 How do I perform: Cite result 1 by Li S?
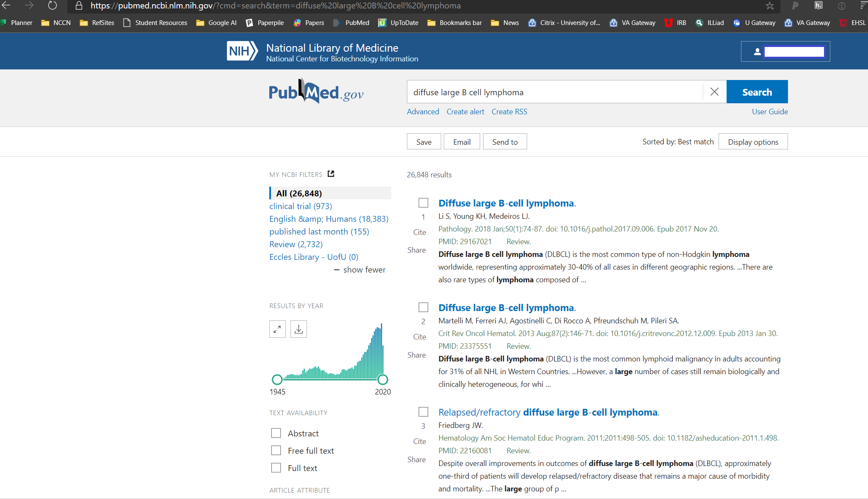pyautogui.click(x=420, y=232)
